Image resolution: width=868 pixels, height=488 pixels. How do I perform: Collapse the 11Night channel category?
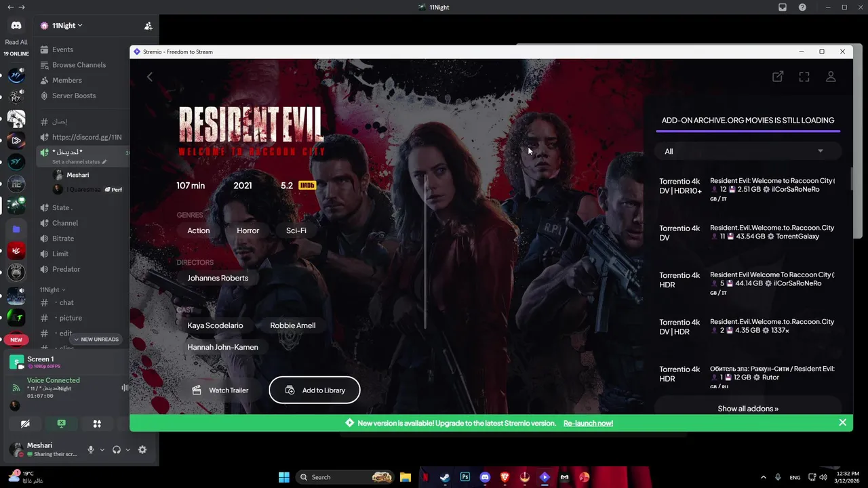tap(53, 289)
